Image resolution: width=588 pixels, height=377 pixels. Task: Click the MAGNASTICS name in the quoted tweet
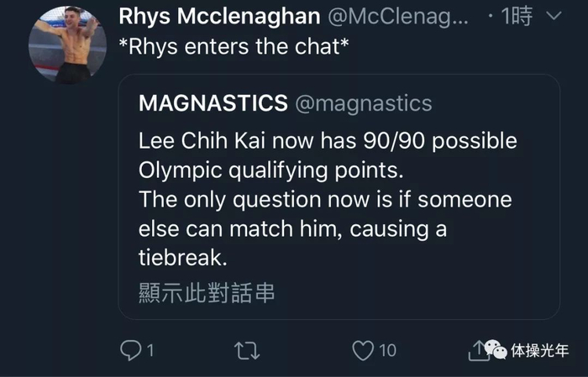pos(213,103)
